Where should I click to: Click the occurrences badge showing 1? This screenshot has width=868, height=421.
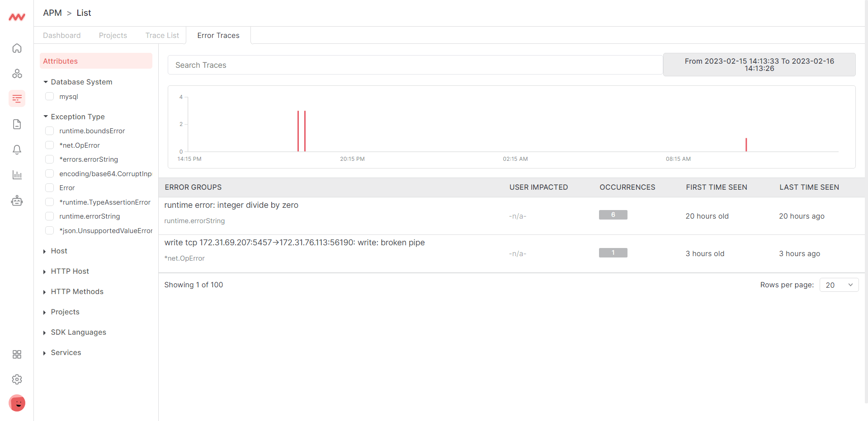point(613,253)
